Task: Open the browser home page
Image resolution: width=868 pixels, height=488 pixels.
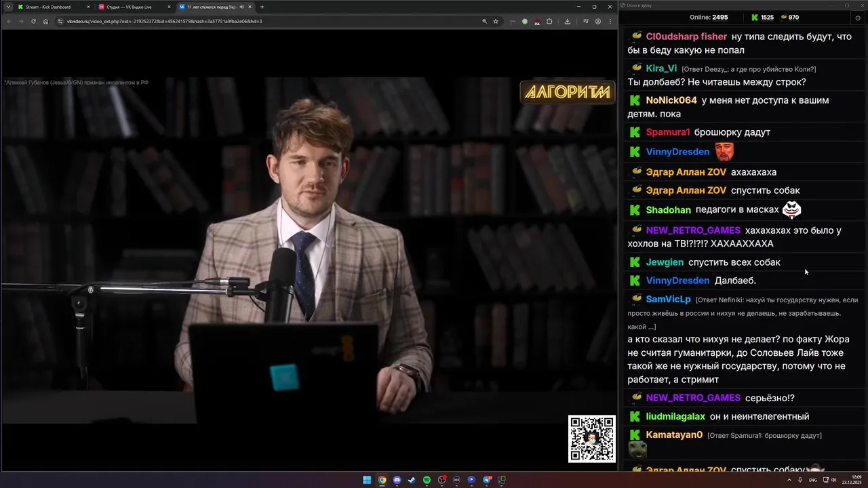Action: (x=45, y=21)
